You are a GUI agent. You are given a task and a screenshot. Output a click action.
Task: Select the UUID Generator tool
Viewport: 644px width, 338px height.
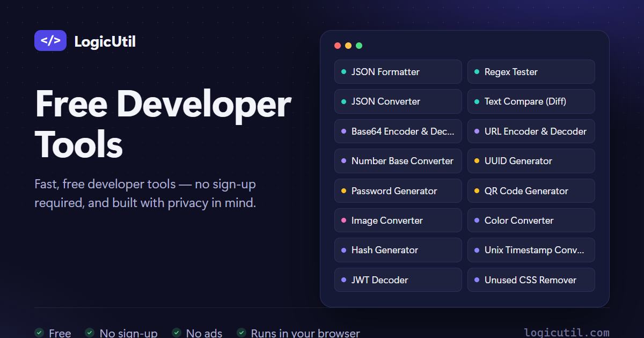531,161
